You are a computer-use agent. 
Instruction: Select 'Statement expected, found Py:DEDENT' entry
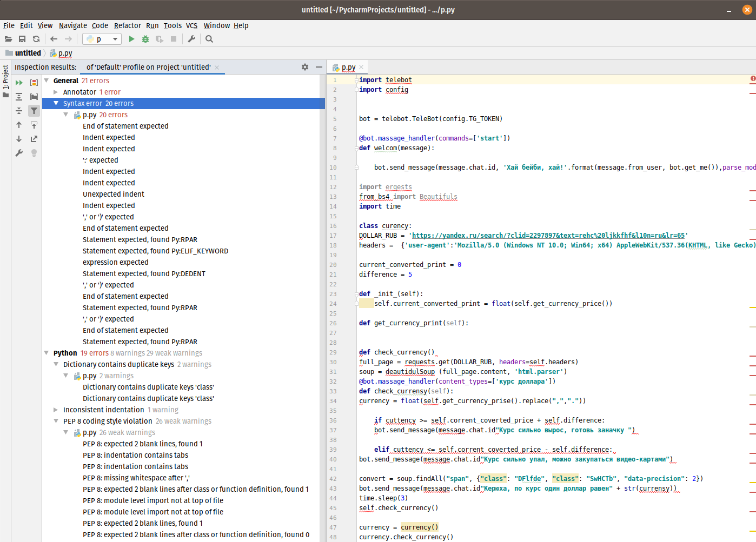coord(144,273)
